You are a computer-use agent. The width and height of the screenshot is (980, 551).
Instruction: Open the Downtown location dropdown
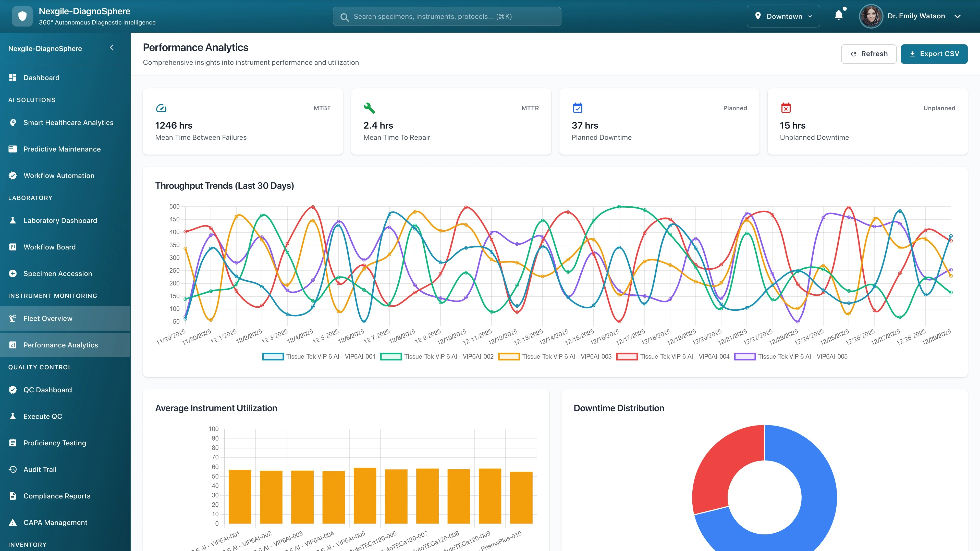[783, 16]
